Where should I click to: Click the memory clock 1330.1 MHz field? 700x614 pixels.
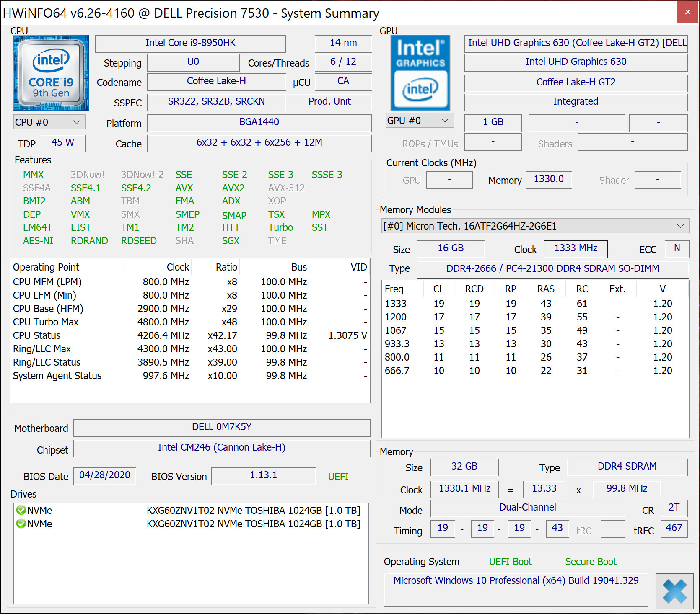(464, 489)
